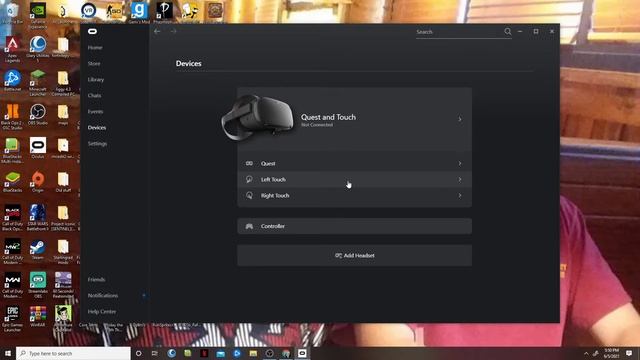The height and width of the screenshot is (360, 640).
Task: Click the Left Touch controller icon
Action: tap(249, 180)
